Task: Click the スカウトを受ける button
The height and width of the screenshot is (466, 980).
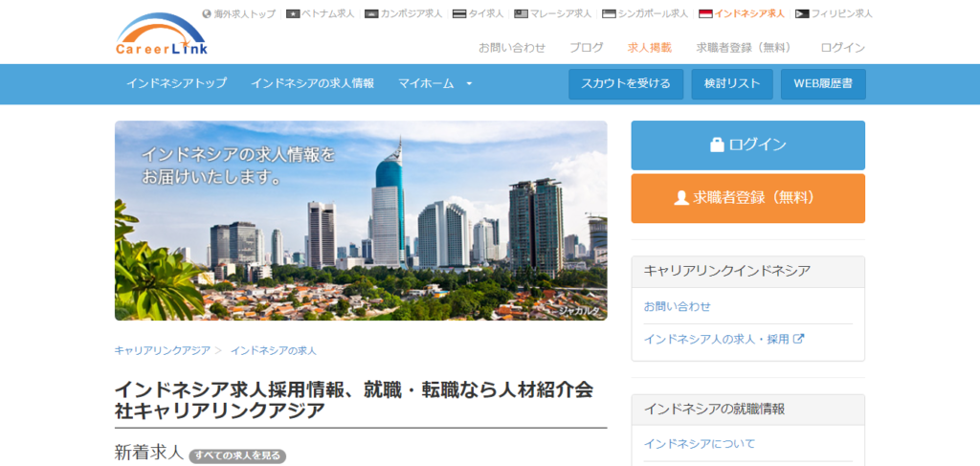Action: pos(626,83)
